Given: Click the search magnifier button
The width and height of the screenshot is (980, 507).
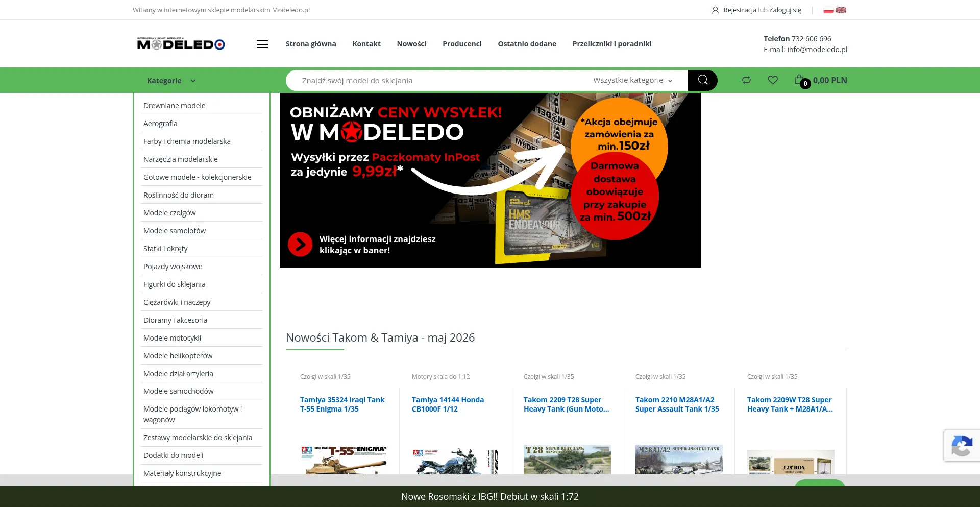Looking at the screenshot, I should tap(702, 80).
